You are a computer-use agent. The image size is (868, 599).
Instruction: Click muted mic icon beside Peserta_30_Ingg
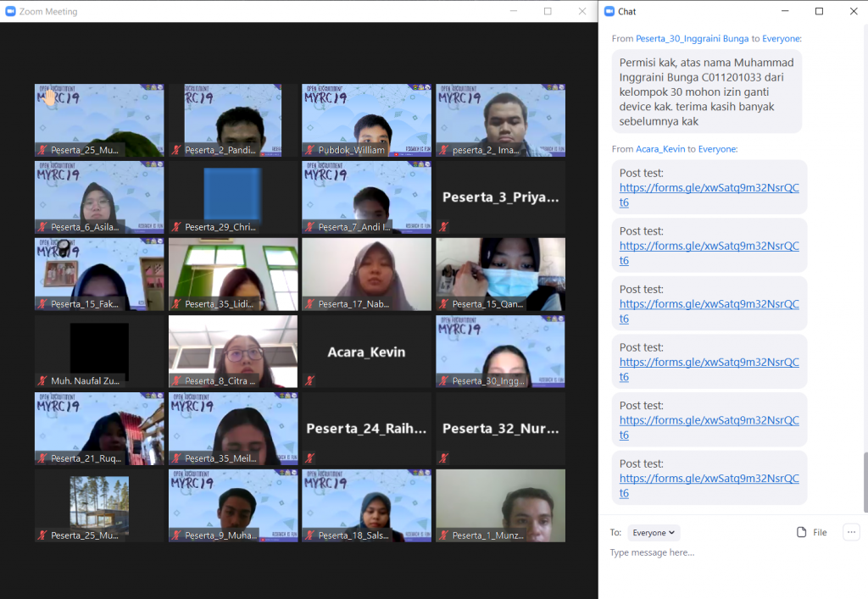(444, 380)
